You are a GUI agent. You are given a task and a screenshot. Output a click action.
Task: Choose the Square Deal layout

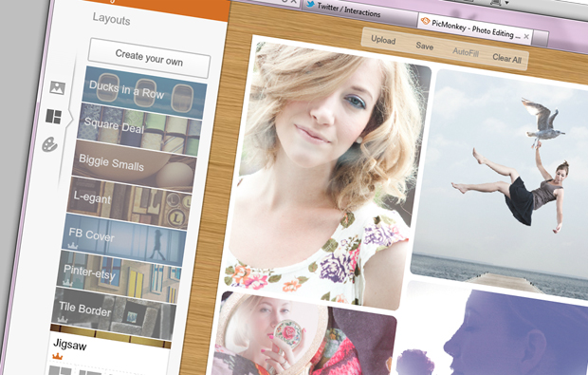138,129
